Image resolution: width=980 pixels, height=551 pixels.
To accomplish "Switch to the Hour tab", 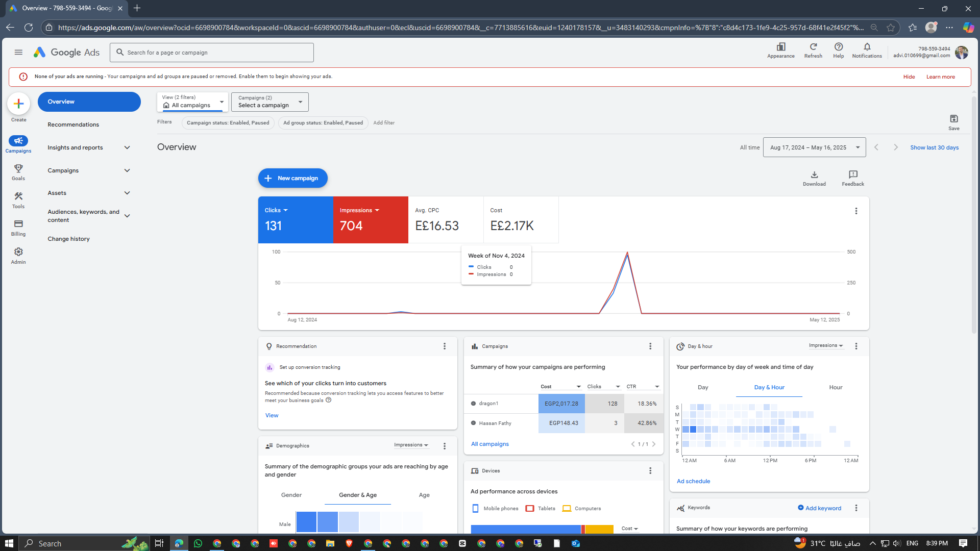I will [x=836, y=387].
